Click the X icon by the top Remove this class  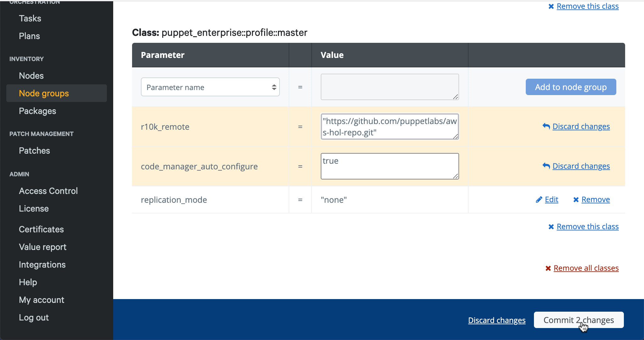[x=551, y=6]
